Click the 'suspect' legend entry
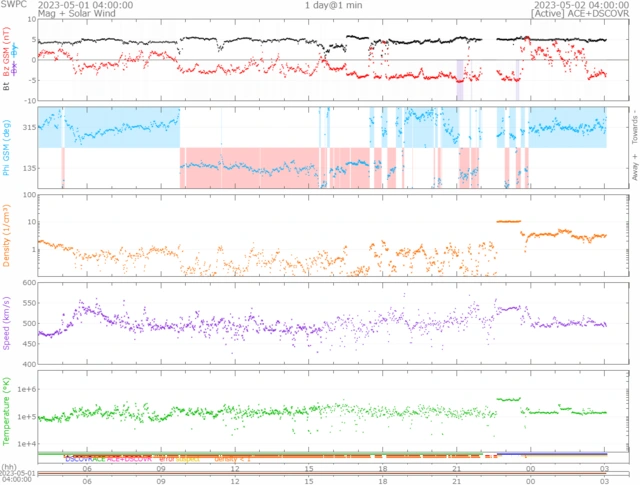Viewport: 640px width, 485px height. pyautogui.click(x=188, y=459)
